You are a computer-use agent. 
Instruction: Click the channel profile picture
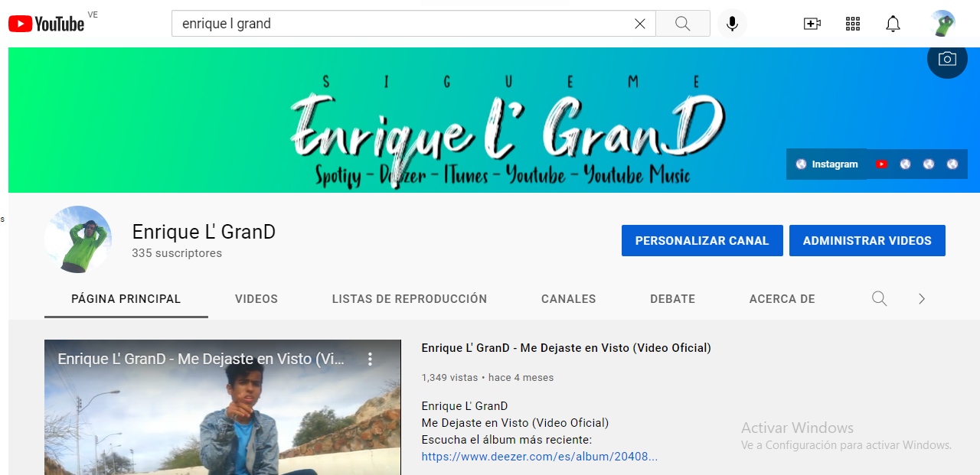78,239
